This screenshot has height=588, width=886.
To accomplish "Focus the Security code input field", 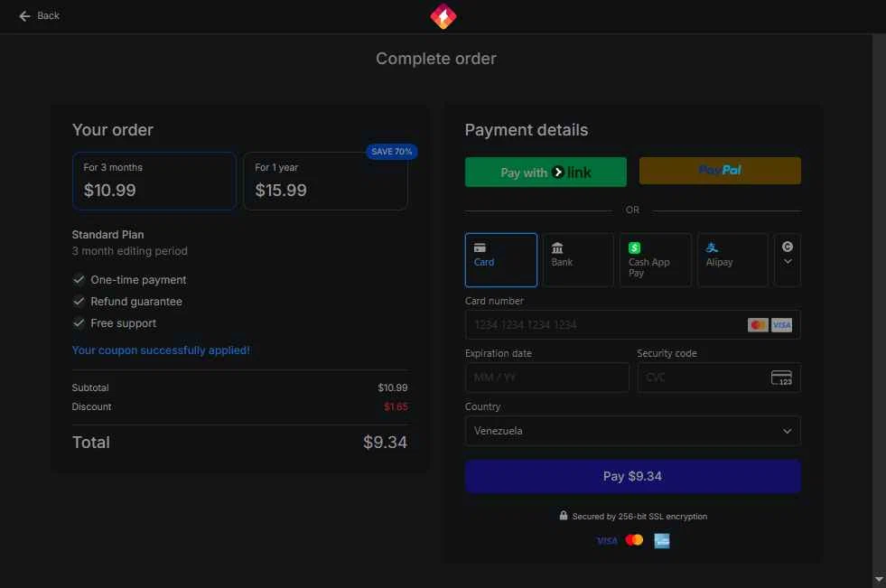I will coord(719,378).
